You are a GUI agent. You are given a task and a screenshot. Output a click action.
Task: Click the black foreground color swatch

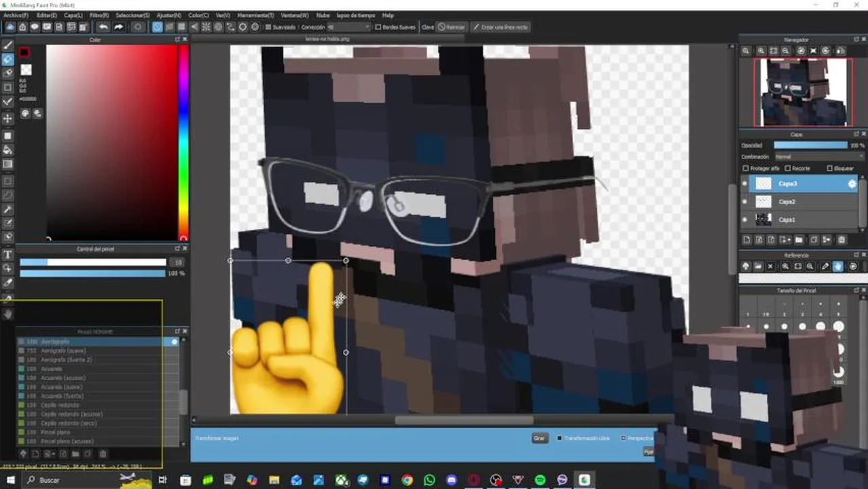point(24,52)
